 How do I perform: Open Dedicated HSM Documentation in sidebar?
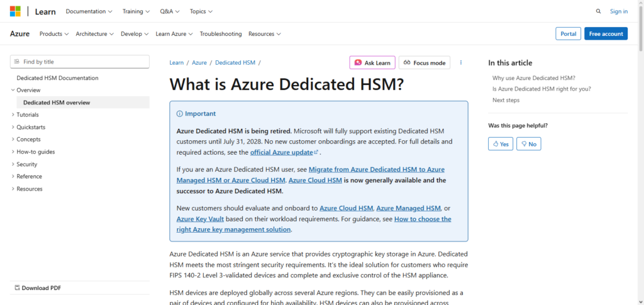pyautogui.click(x=57, y=77)
